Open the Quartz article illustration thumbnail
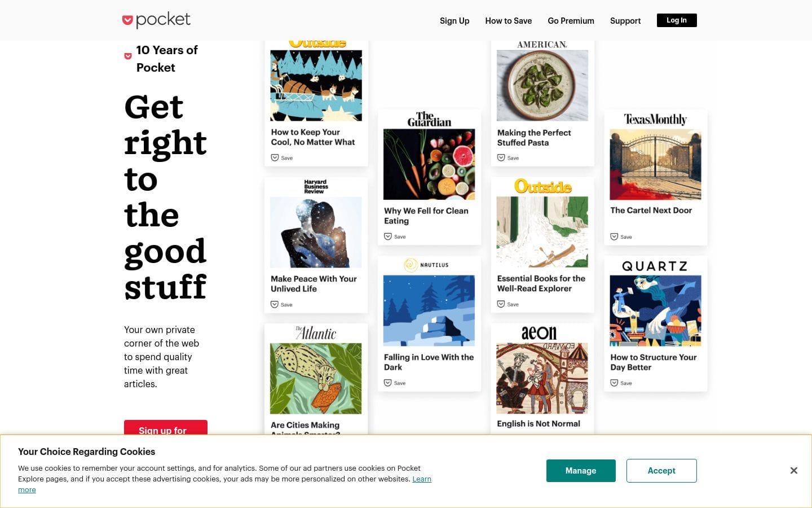 (x=655, y=310)
